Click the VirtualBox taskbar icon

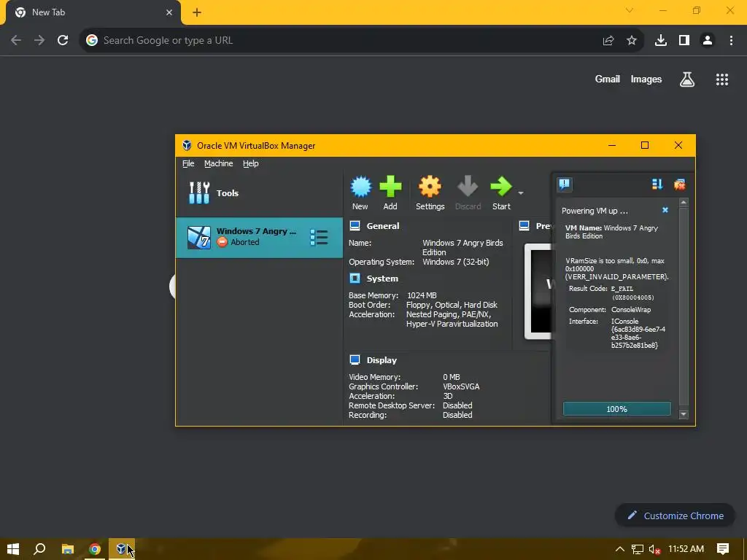point(122,549)
